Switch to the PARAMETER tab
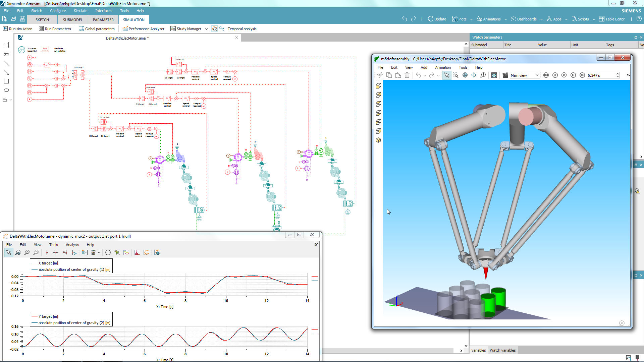The image size is (644, 362). click(x=103, y=19)
